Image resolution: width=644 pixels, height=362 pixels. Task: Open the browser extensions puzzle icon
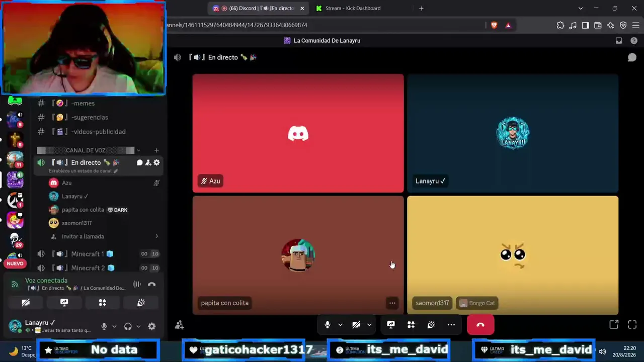pyautogui.click(x=560, y=25)
